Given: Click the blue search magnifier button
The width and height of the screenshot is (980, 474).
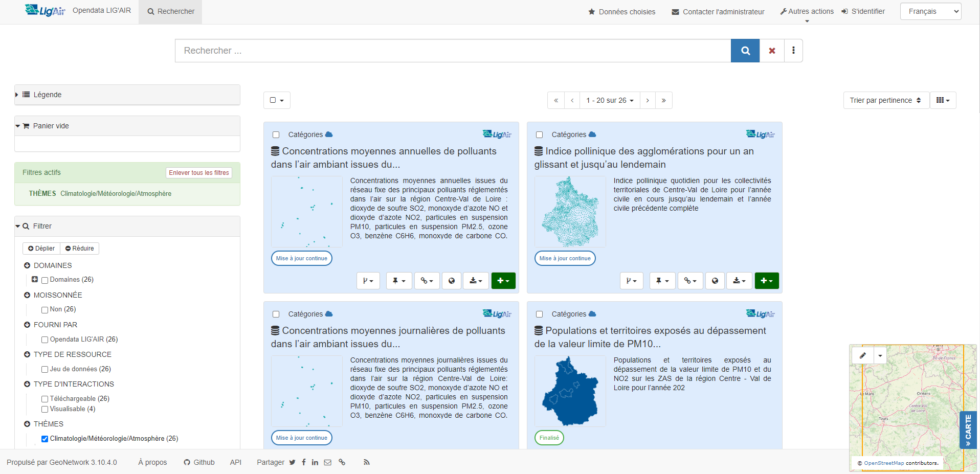Looking at the screenshot, I should [x=745, y=51].
